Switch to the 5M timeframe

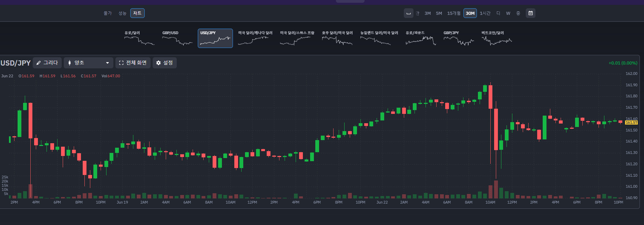439,13
